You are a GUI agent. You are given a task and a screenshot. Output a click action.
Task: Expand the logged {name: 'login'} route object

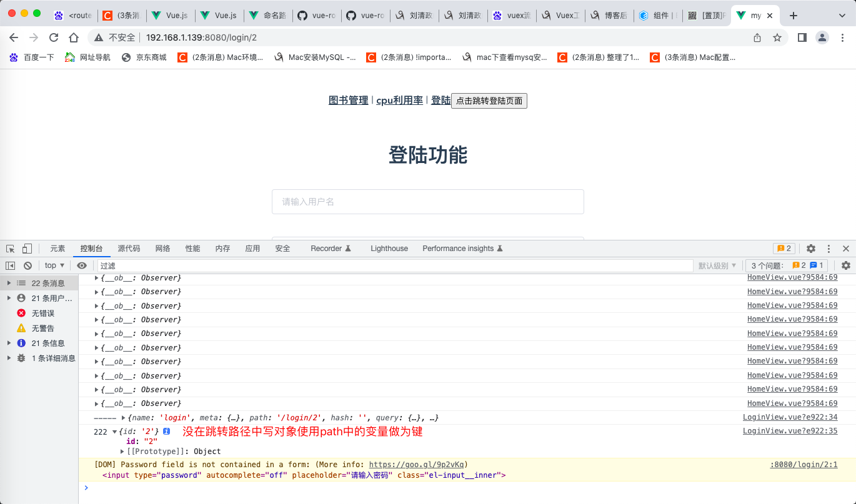click(123, 418)
